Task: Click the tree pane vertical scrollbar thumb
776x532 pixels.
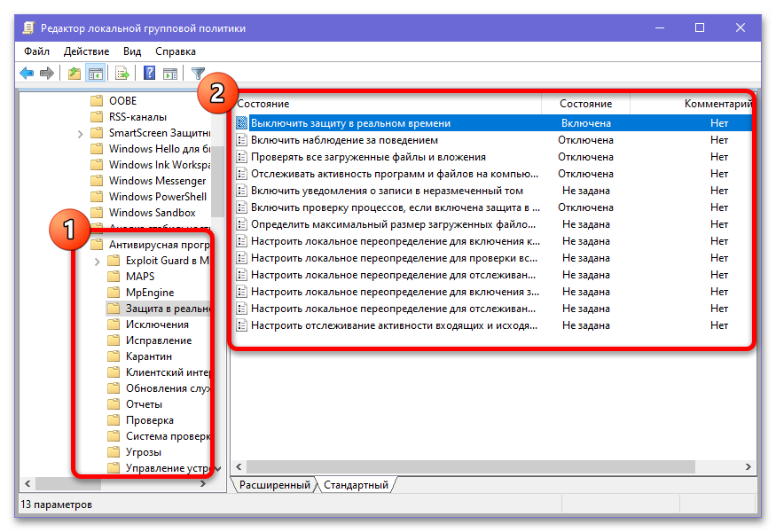Action: click(x=218, y=181)
